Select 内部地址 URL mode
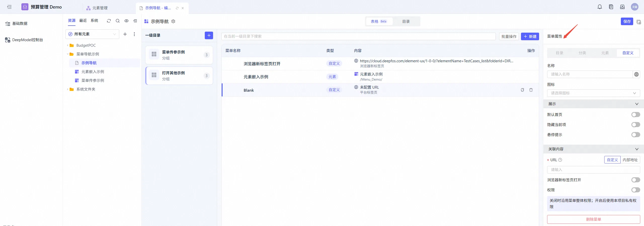 [630, 160]
